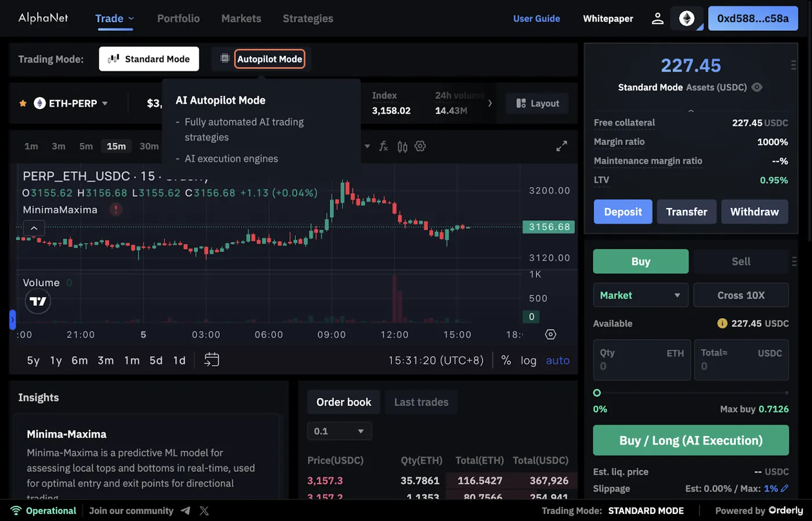
Task: Toggle percent scale on chart
Action: (x=506, y=360)
